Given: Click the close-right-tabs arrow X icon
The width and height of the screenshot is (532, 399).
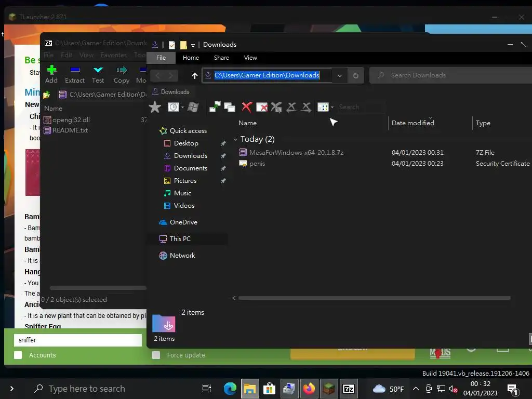Looking at the screenshot, I should point(306,107).
